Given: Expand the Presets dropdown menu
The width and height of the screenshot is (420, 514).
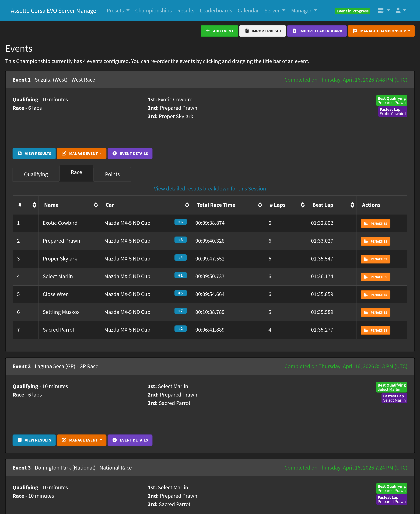Looking at the screenshot, I should [118, 11].
